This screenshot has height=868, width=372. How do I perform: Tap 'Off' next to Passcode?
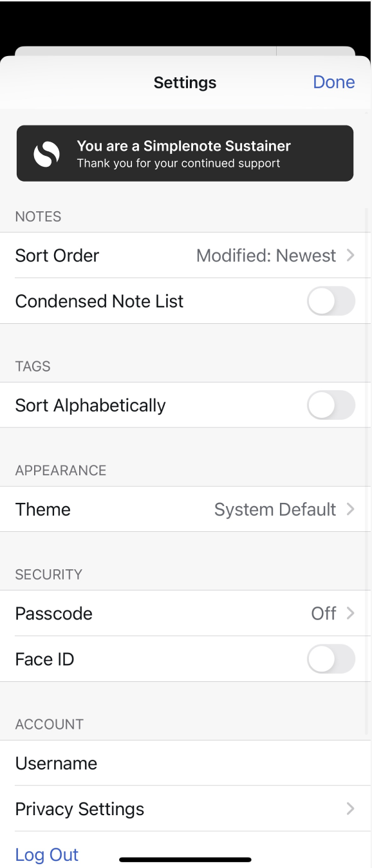click(x=324, y=613)
